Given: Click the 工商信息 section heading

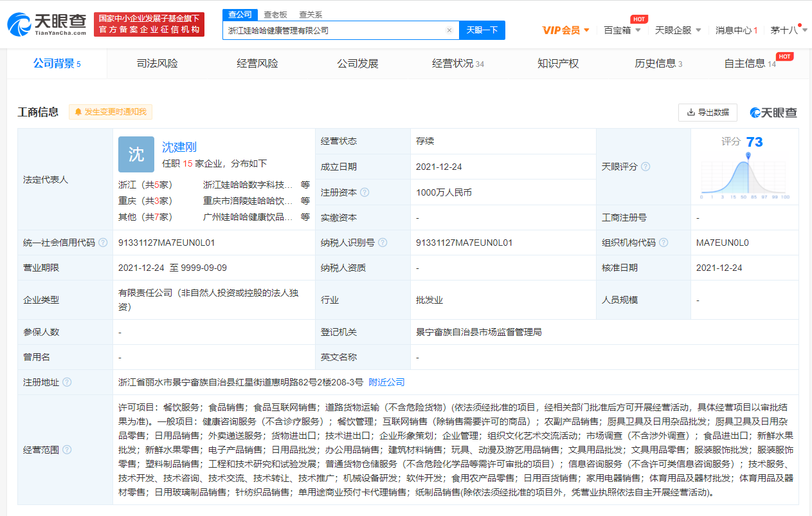Looking at the screenshot, I should pos(38,112).
